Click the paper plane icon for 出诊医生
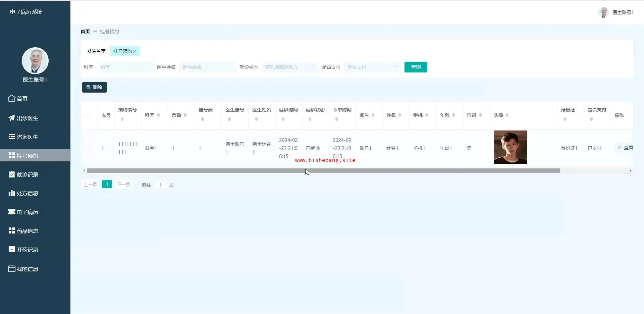The width and height of the screenshot is (644, 314). click(12, 118)
